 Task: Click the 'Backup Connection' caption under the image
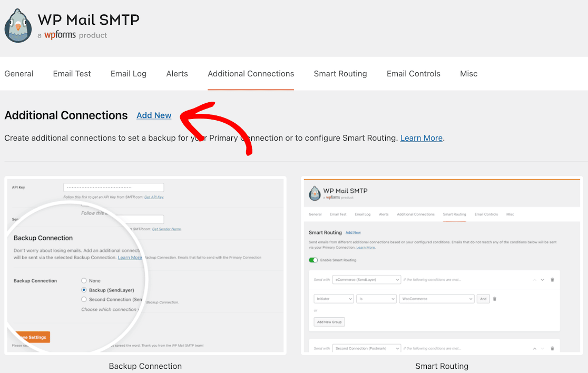click(145, 366)
